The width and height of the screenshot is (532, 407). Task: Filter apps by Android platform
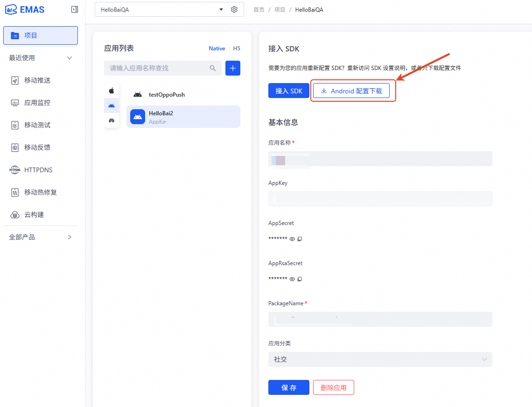point(112,105)
